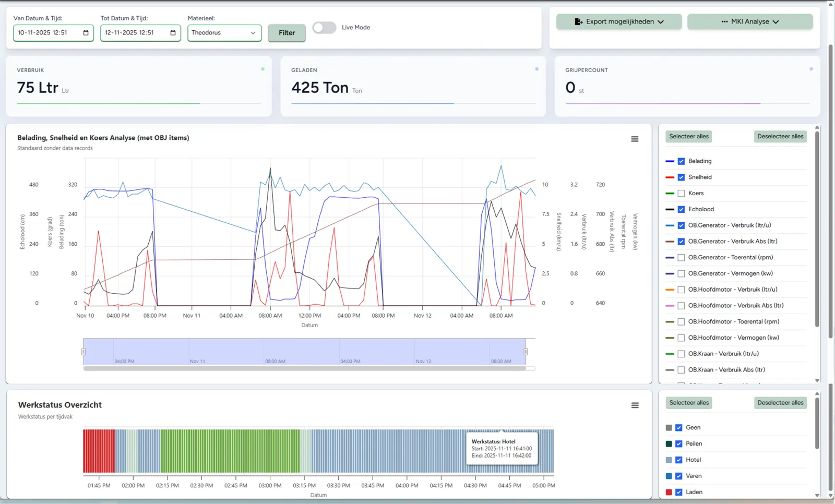This screenshot has width=835, height=504.
Task: Click the VERBRUIK 75 Ltr card
Action: pos(139,87)
